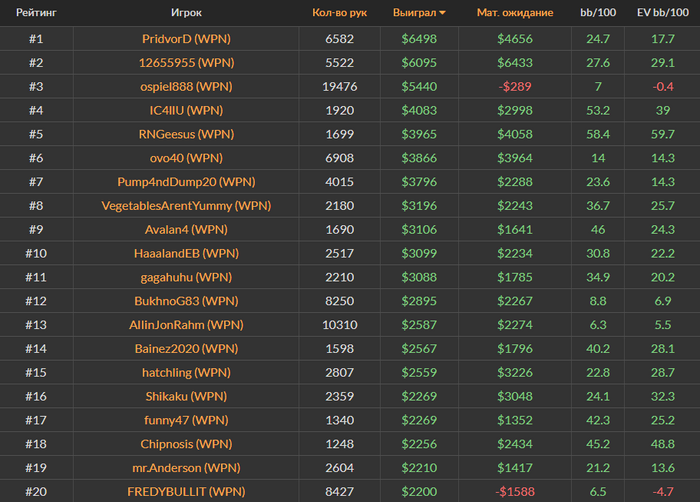Screen dimensions: 700x502
Task: Open IC4llU (WPN) player link
Action: (x=186, y=110)
